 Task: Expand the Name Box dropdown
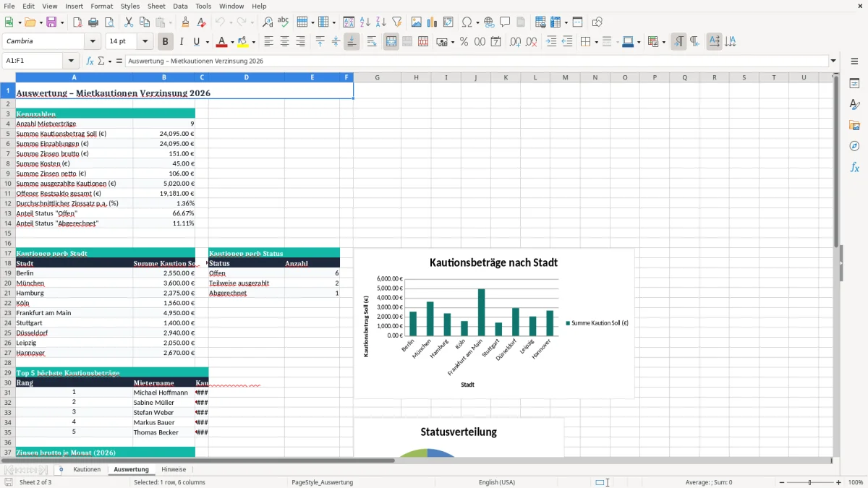pyautogui.click(x=71, y=61)
